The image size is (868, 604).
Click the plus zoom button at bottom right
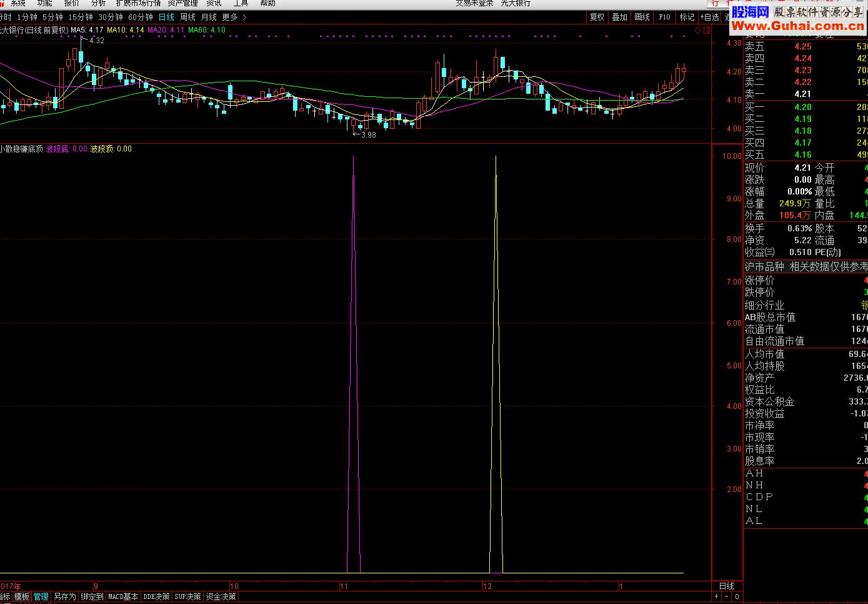[716, 596]
